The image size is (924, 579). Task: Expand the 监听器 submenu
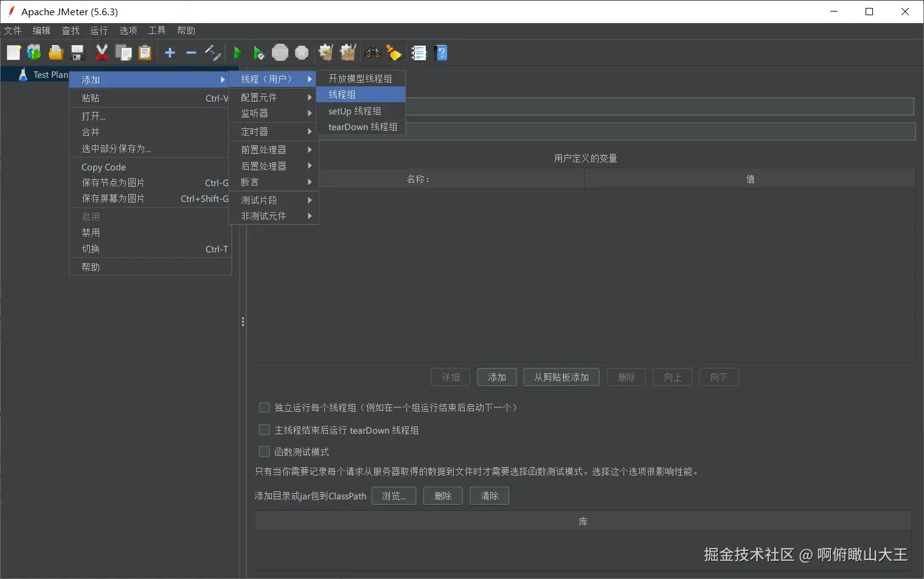pyautogui.click(x=274, y=114)
